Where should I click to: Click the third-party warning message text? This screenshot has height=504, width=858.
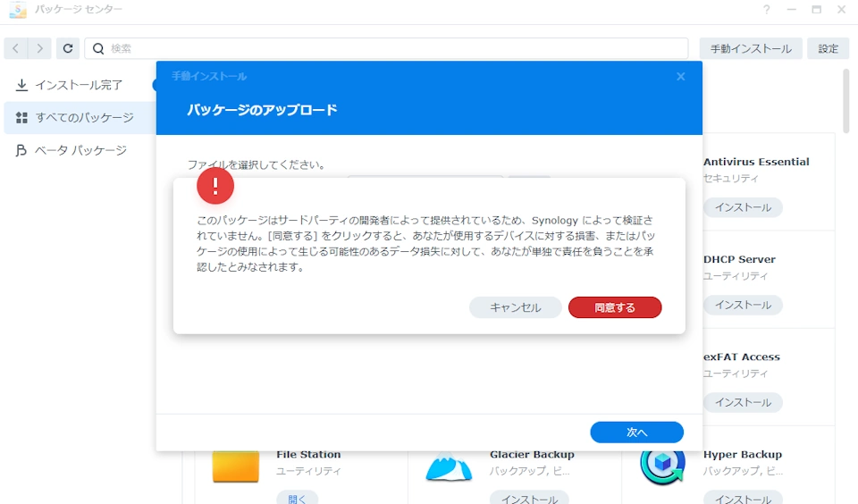[425, 244]
